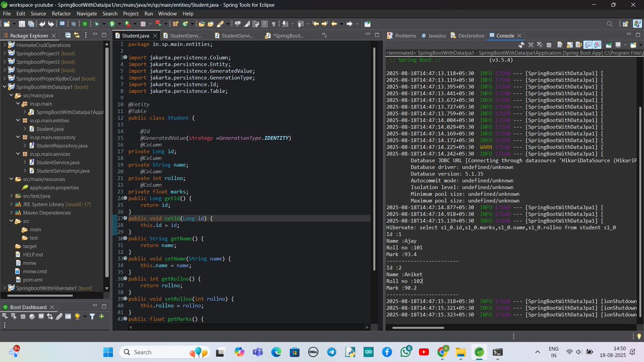Collapse SpringBootWithDataJpa1 project node
Viewport: 644px width, 362px height.
4,87
